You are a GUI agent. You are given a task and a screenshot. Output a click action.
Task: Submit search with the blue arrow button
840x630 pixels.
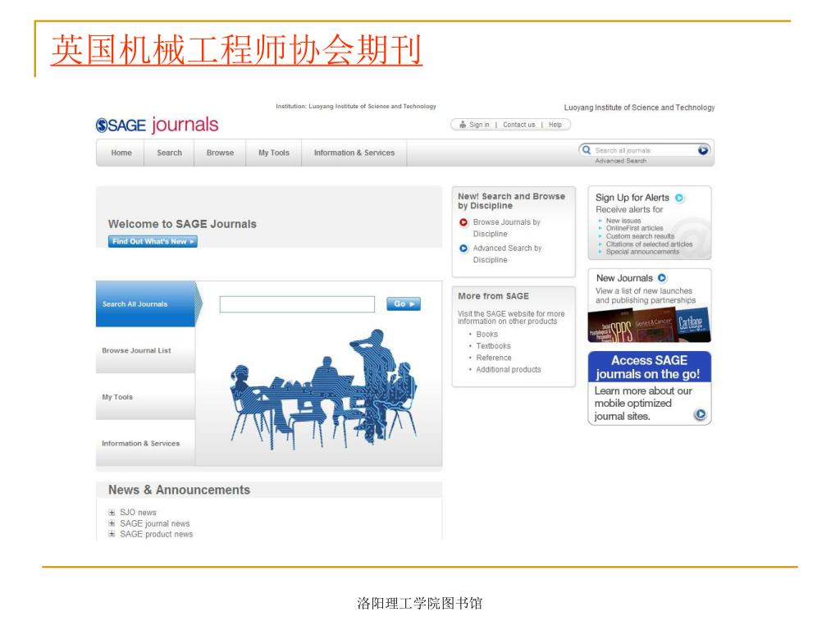click(x=703, y=150)
